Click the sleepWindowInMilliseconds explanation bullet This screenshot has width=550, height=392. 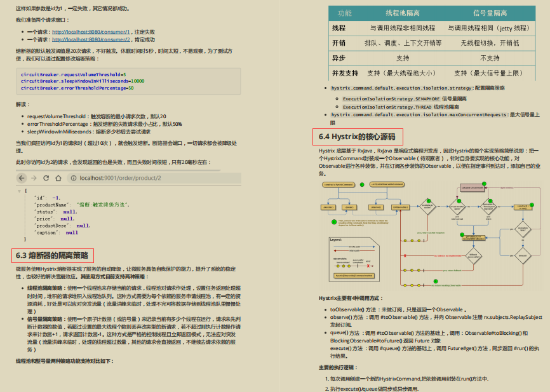coord(89,132)
